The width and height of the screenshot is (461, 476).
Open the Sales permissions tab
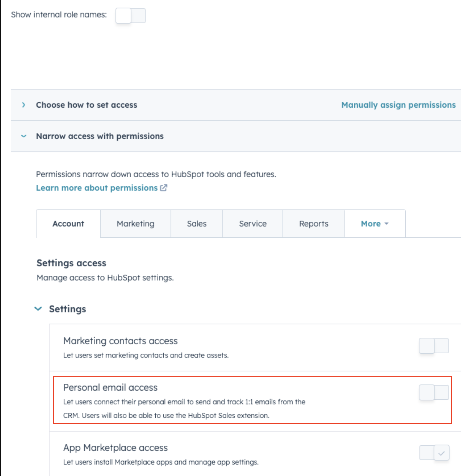[x=196, y=224]
